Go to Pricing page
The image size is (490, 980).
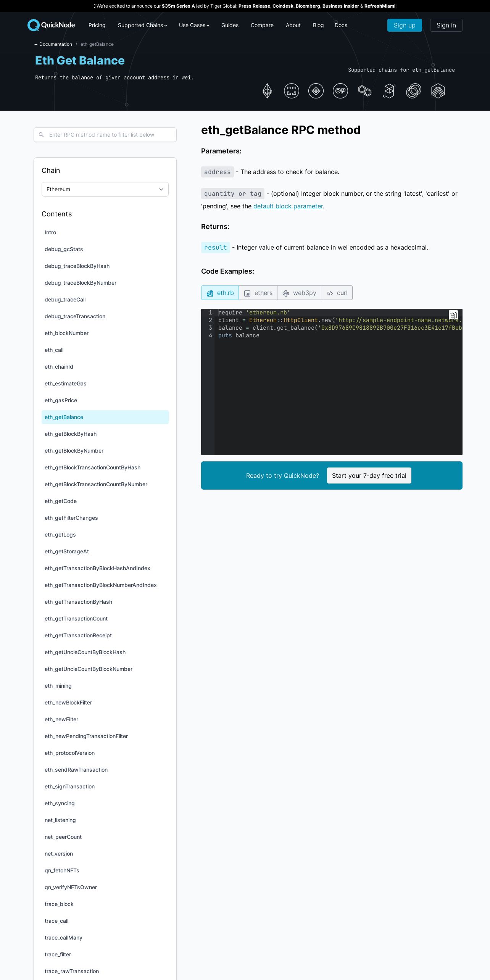[97, 25]
